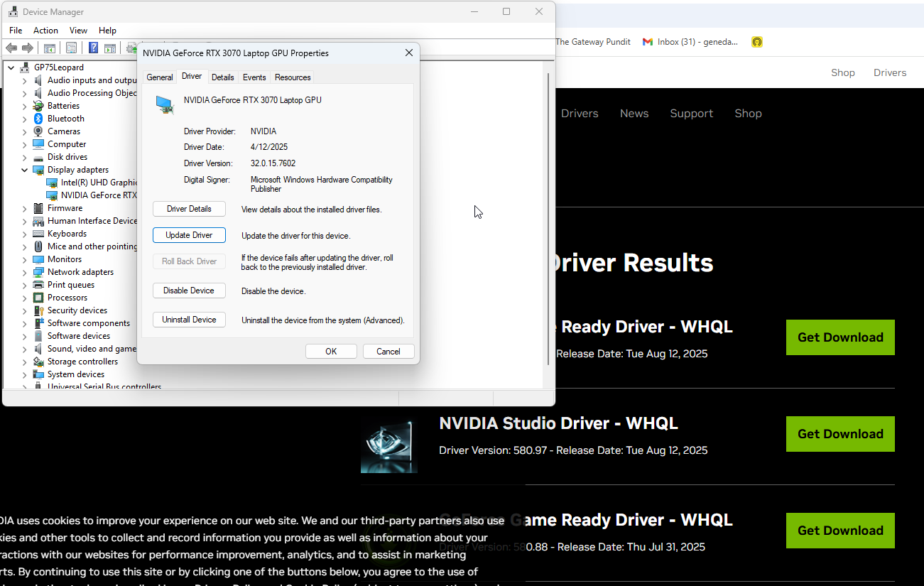Get Download for the NVIDIA Studio Driver

840,434
